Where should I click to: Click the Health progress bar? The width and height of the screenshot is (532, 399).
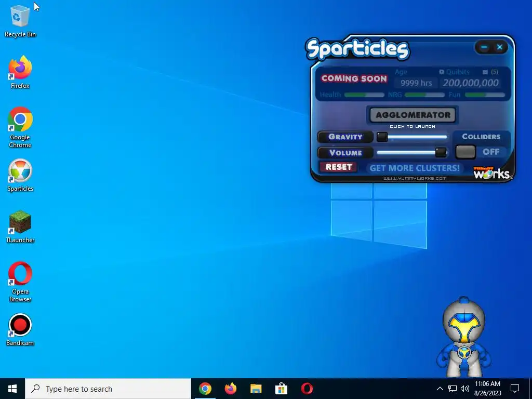pos(364,95)
